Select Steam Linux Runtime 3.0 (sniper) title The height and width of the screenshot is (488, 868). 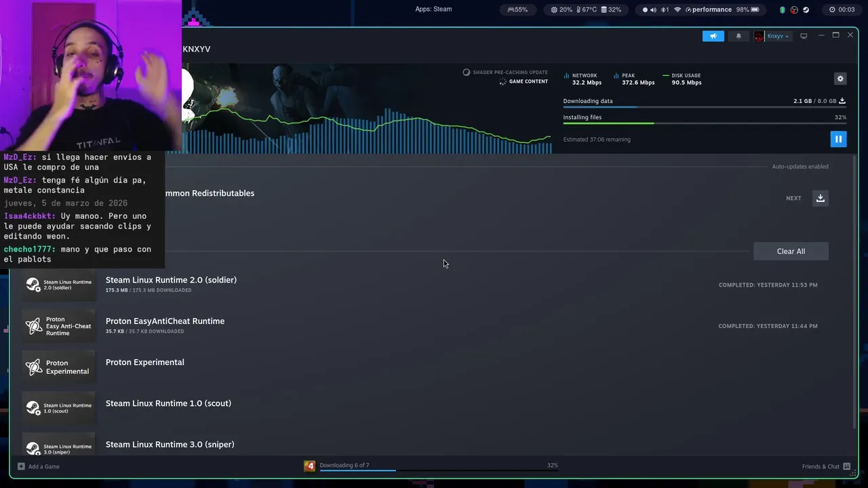[x=170, y=445]
